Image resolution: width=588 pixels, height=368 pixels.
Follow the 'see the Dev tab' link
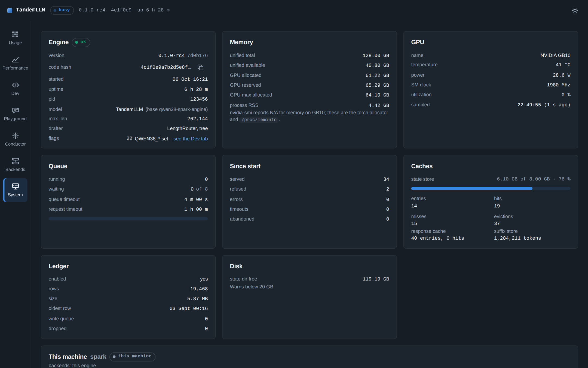click(x=191, y=139)
